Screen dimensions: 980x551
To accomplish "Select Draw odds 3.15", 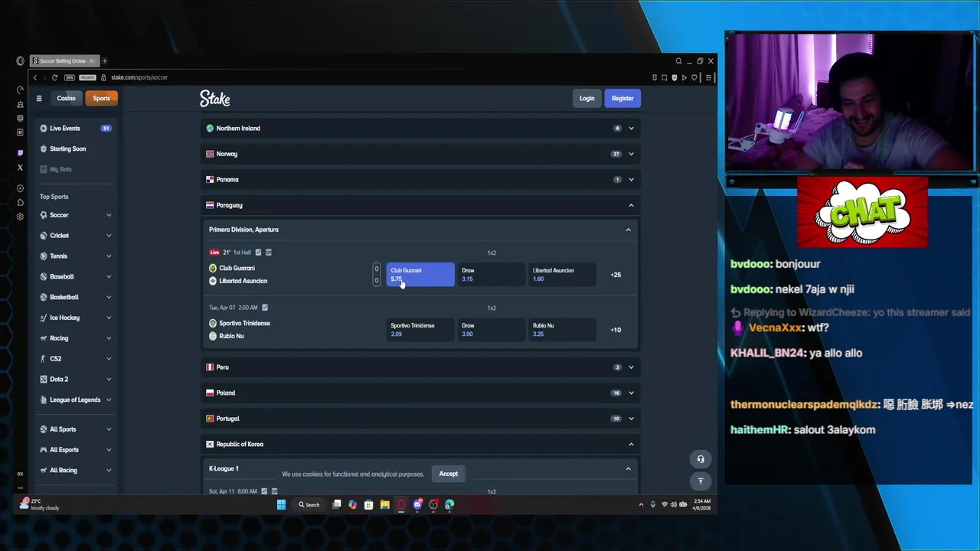I will [x=491, y=275].
